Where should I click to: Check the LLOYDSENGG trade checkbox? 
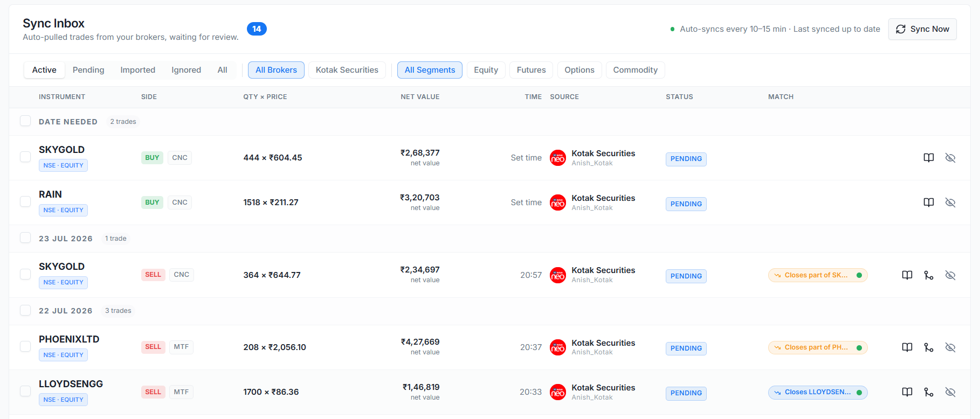point(25,391)
